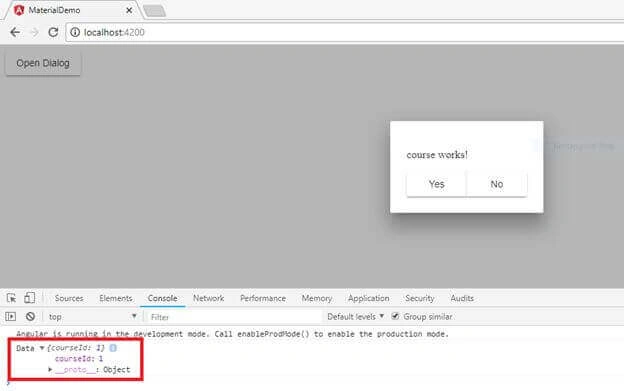624x391 pixels.
Task: Select the Console tab
Action: point(162,298)
